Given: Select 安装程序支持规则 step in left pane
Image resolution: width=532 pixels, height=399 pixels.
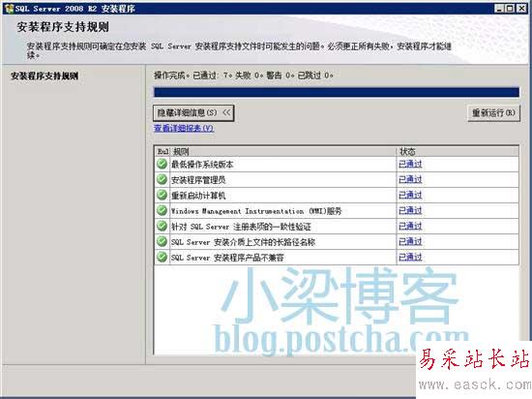Looking at the screenshot, I should [x=44, y=76].
